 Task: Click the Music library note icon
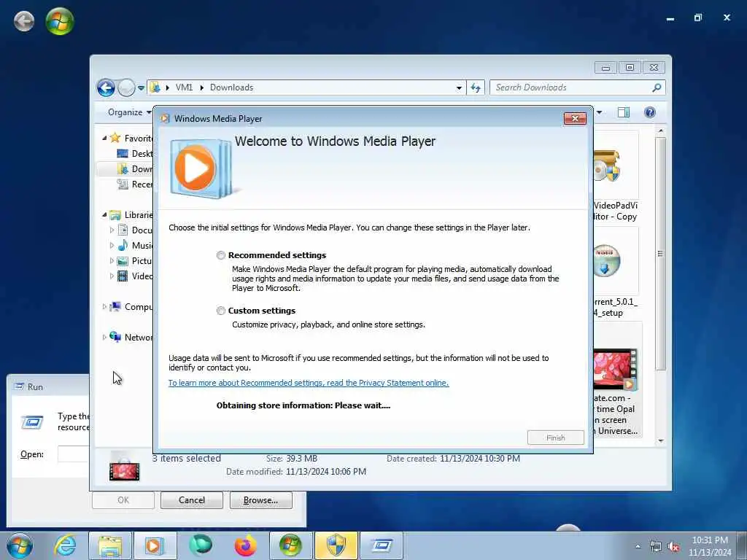(x=123, y=245)
